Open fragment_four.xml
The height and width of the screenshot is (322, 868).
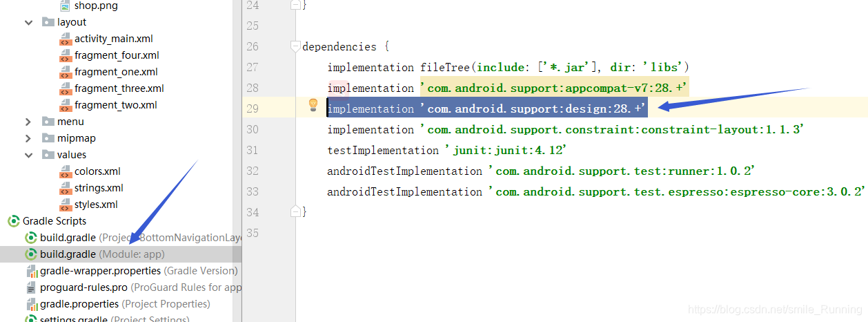(x=117, y=55)
